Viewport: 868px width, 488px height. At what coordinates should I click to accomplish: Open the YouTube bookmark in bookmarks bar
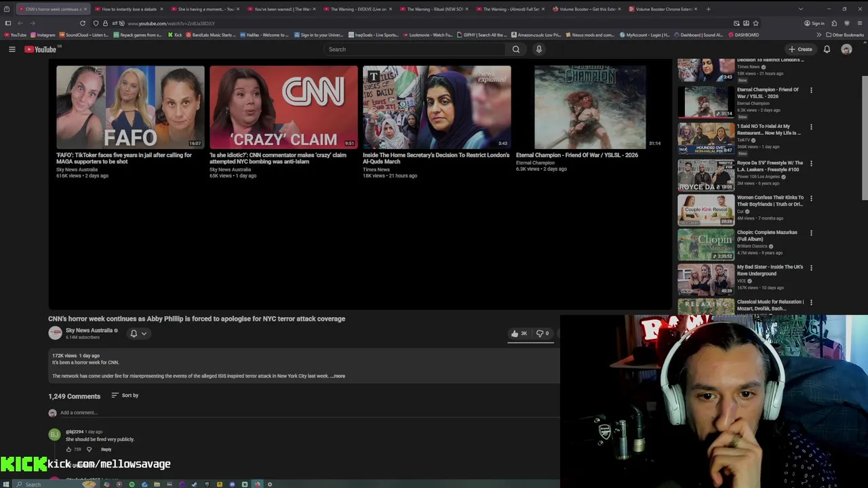pos(15,35)
